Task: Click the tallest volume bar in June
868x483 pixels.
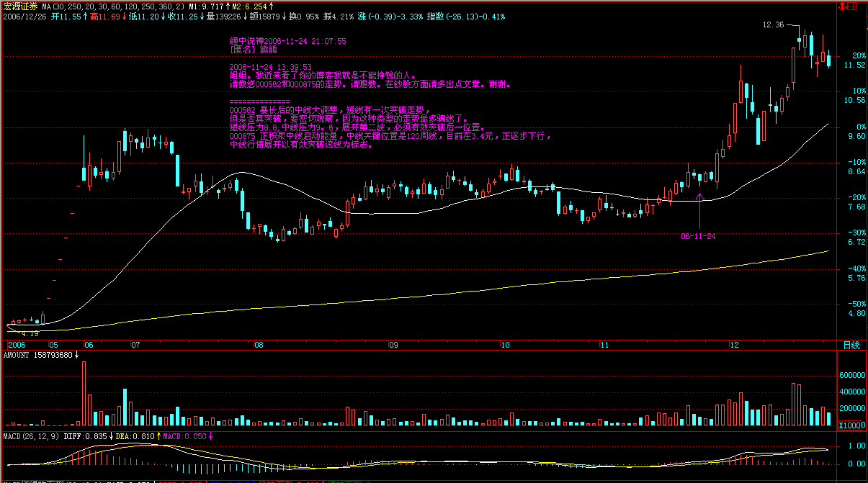Action: [84, 394]
